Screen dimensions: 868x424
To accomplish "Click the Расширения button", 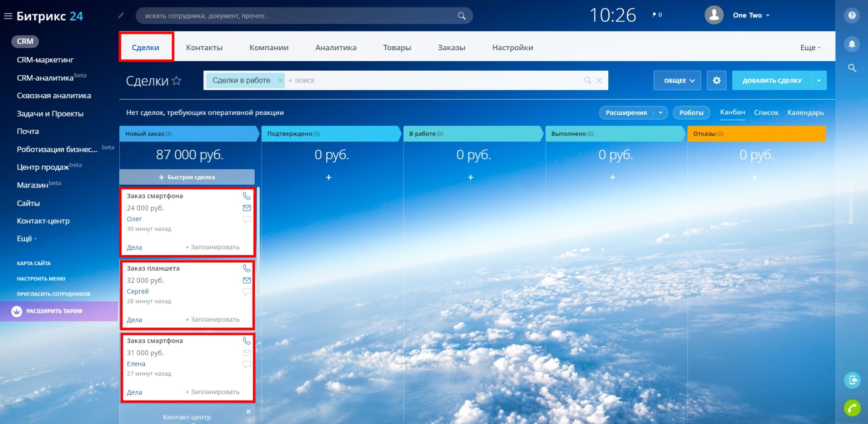I will pos(627,112).
